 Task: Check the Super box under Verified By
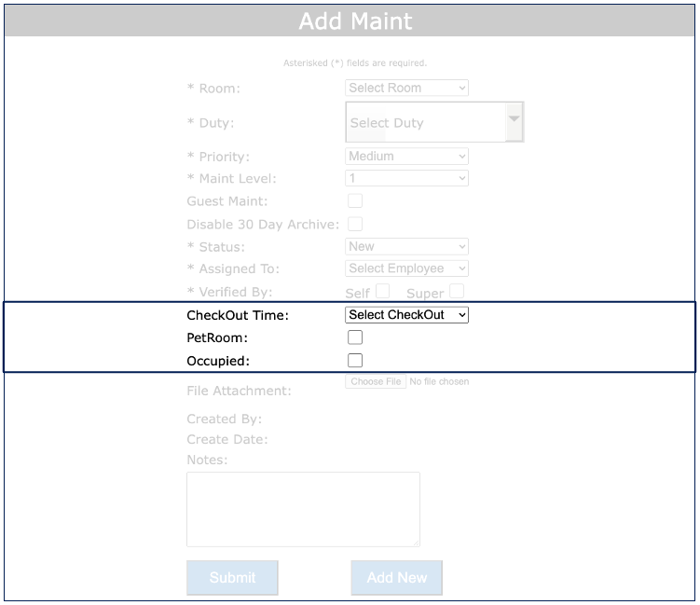[x=456, y=291]
